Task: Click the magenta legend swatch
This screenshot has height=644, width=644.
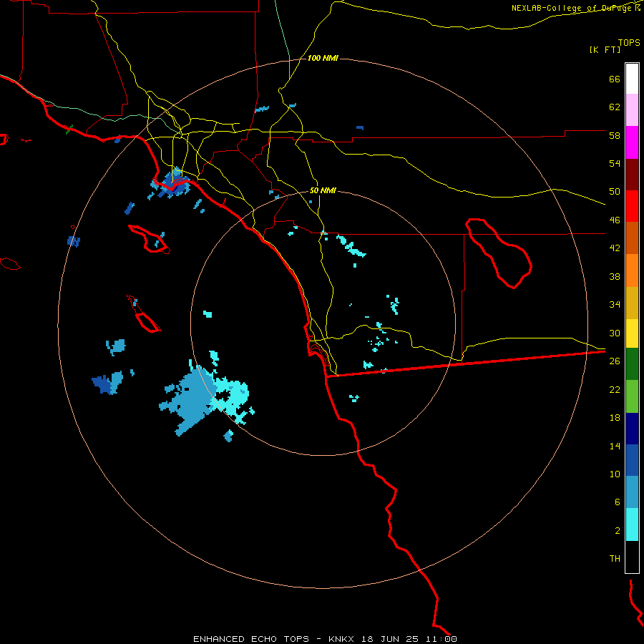Action: [632, 142]
